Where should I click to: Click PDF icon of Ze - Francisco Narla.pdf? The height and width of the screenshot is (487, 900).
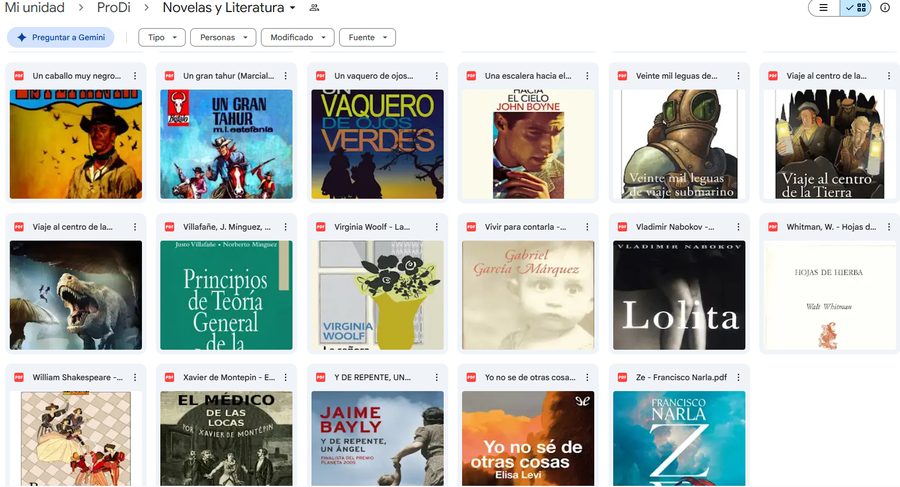(622, 377)
